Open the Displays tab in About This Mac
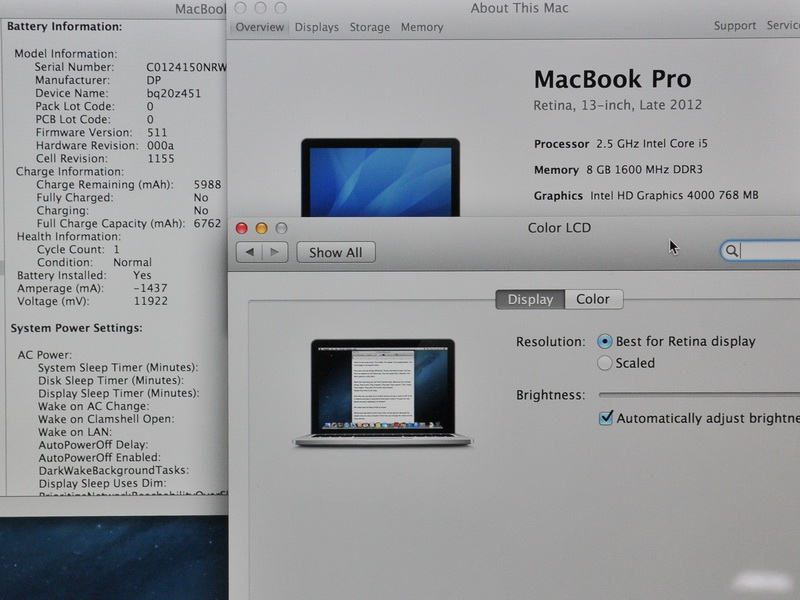This screenshot has height=600, width=800. point(316,27)
